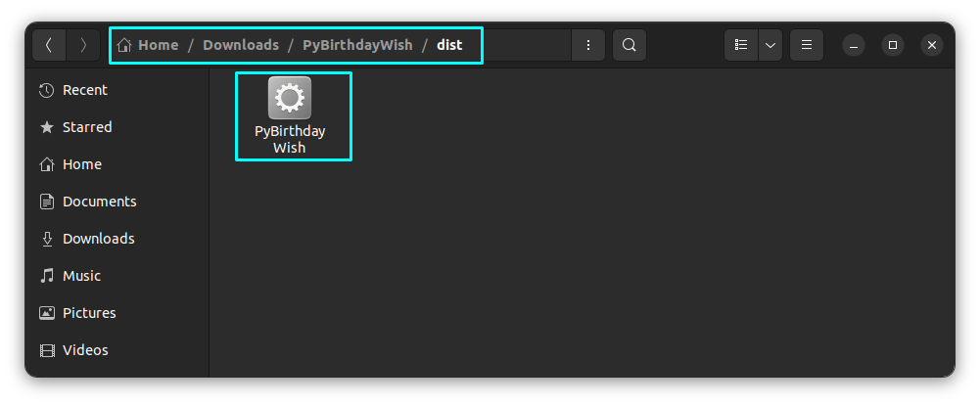Open Recent in the sidebar
This screenshot has height=405, width=980.
(x=84, y=90)
